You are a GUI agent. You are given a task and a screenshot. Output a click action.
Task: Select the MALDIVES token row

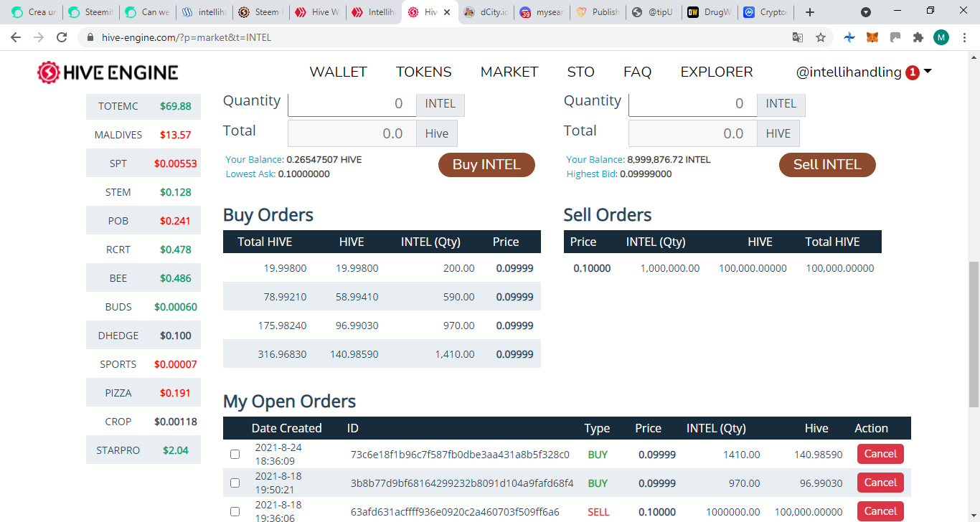(x=143, y=135)
